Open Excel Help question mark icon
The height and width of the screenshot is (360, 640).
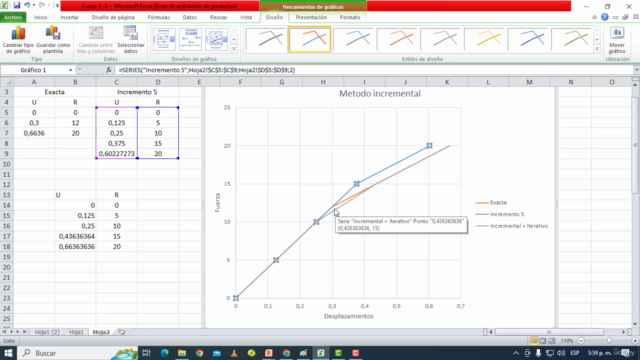[x=604, y=17]
